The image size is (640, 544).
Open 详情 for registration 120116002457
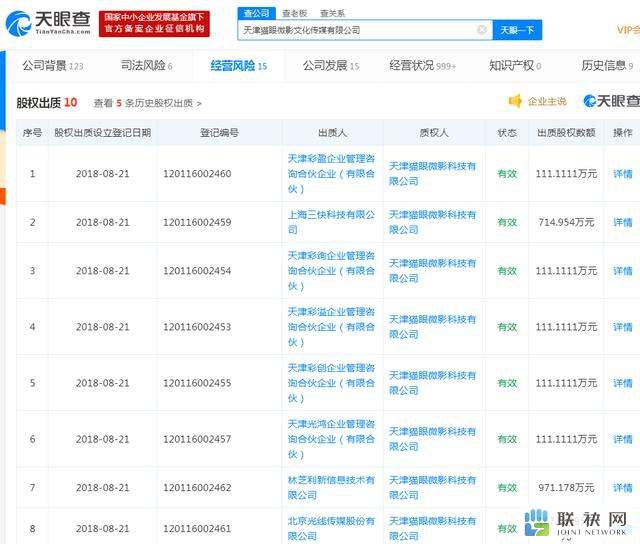point(622,439)
